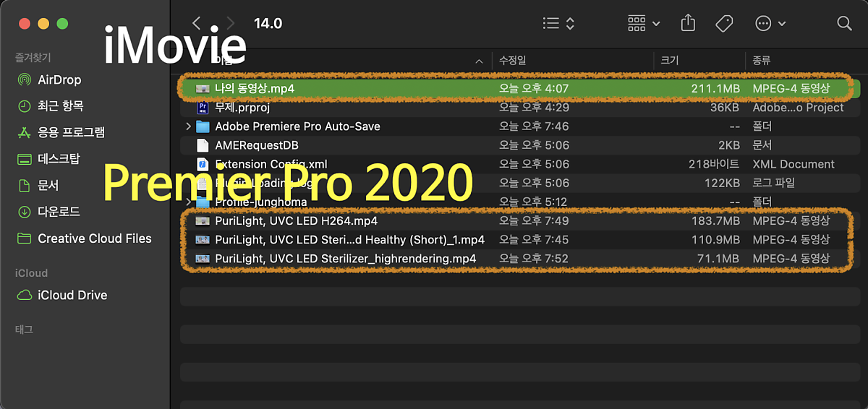
Task: Click the Adobe...o Project kind cell
Action: (x=798, y=108)
